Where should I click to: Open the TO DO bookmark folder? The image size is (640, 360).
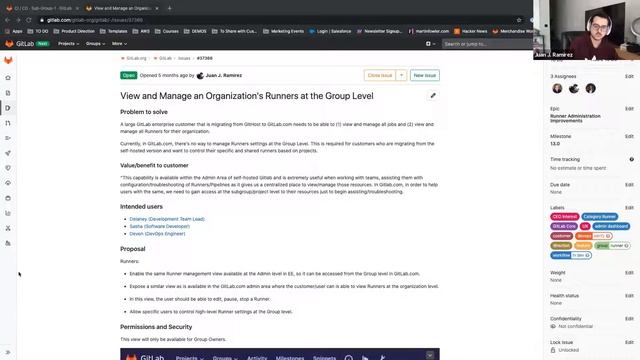pos(38,31)
